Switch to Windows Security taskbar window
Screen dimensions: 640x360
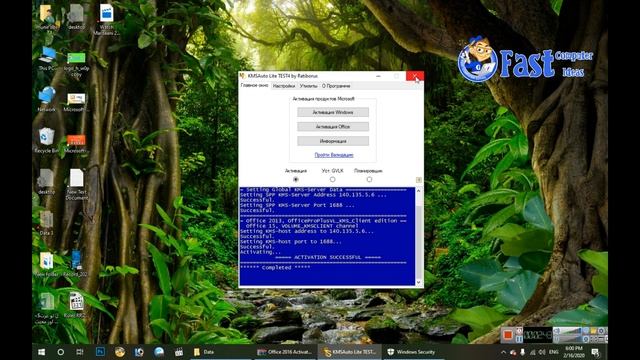412,352
